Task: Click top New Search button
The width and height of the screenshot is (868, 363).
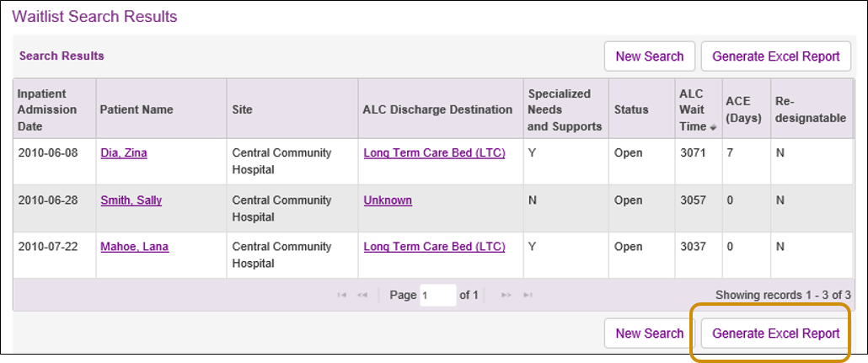Action: pos(649,56)
